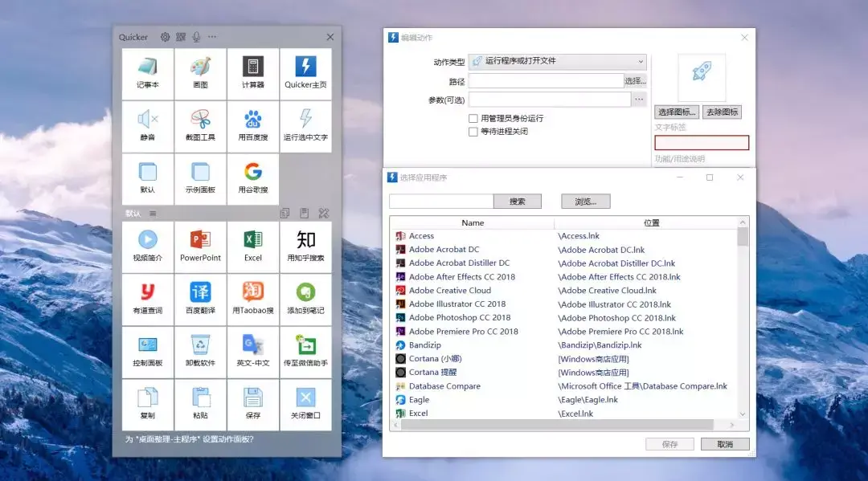Open the 有道查词 dictionary action
The height and width of the screenshot is (481, 868).
(x=148, y=300)
